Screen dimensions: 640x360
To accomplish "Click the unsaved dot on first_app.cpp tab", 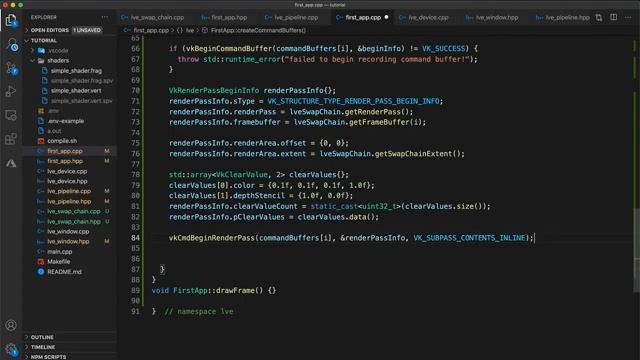I will pos(386,18).
